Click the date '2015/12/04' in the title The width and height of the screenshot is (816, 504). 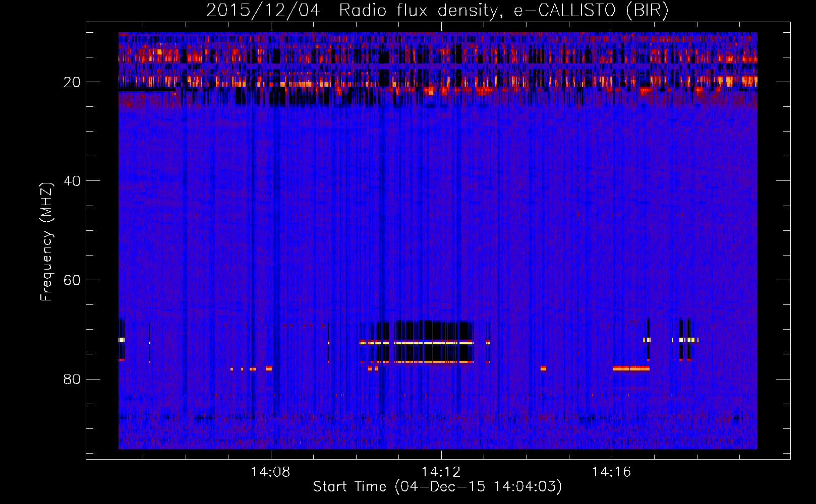point(263,11)
